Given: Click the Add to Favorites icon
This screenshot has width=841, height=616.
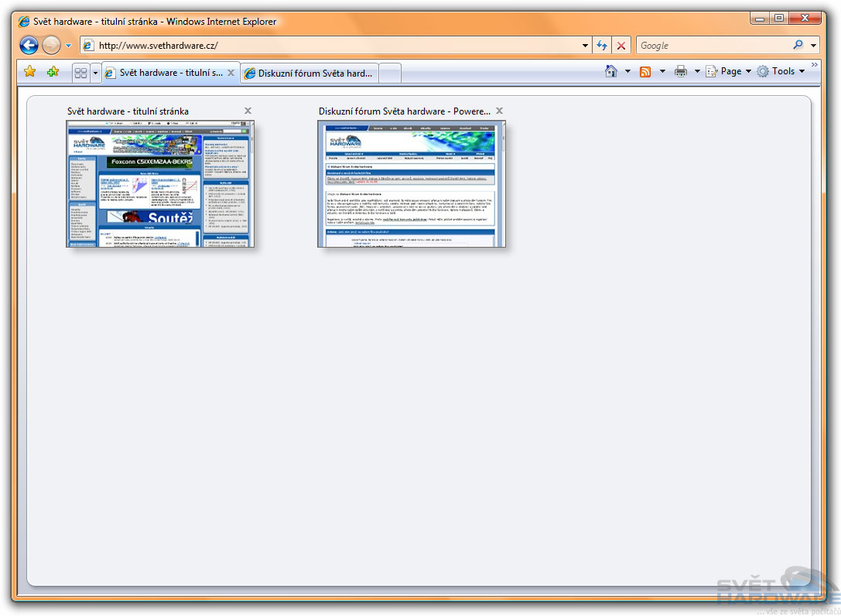Looking at the screenshot, I should (x=53, y=72).
